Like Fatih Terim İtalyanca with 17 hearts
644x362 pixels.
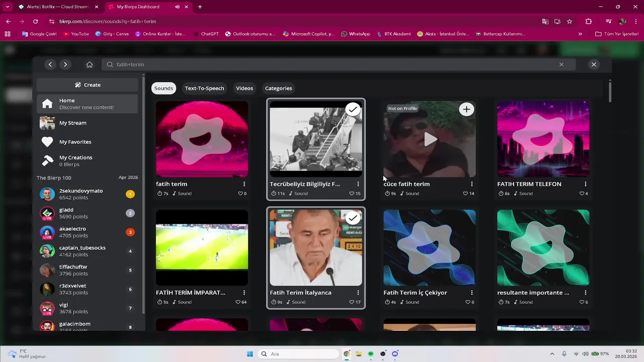(352, 302)
